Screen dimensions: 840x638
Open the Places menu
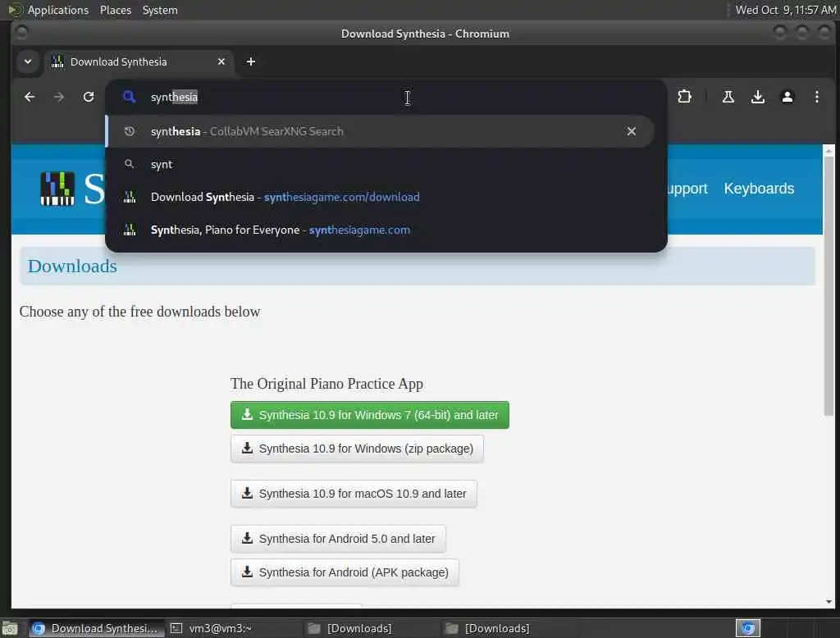click(x=115, y=10)
